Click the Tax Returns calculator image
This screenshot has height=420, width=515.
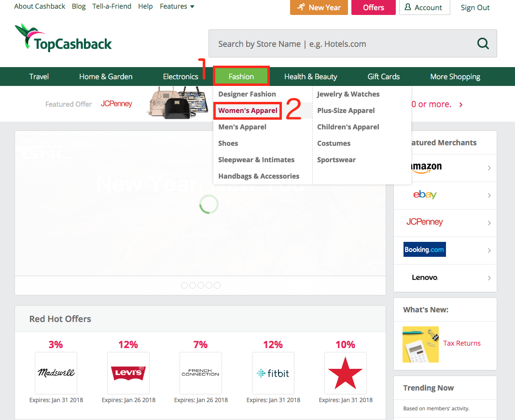coord(420,344)
